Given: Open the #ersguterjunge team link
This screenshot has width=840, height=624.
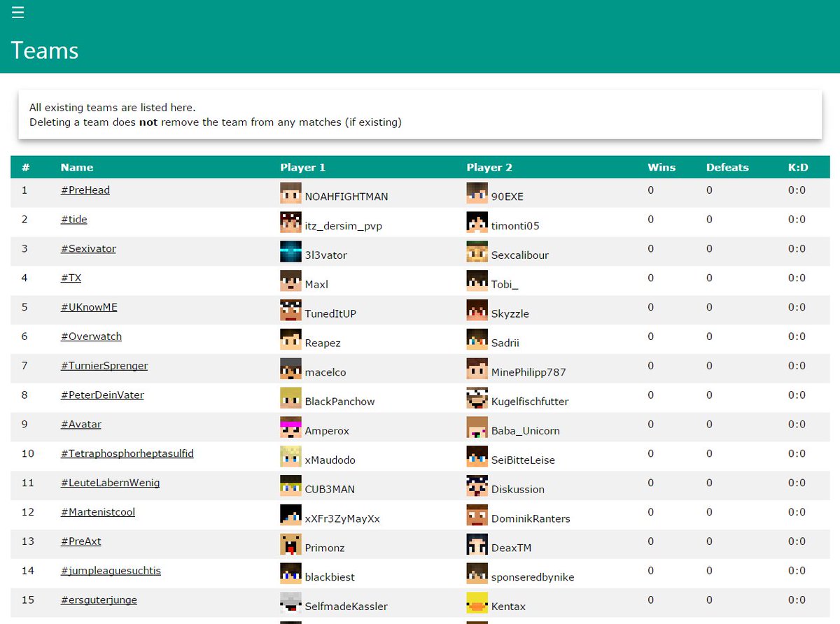Looking at the screenshot, I should tap(99, 601).
